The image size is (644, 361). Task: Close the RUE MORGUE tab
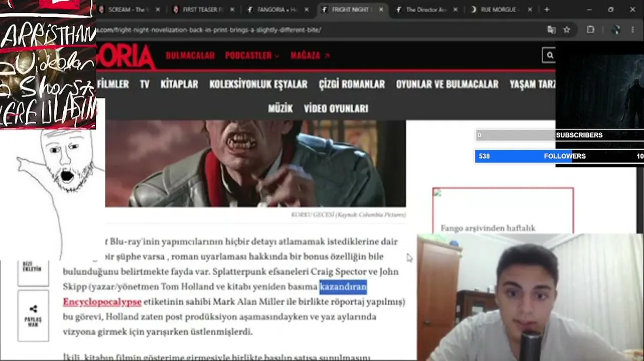(x=530, y=10)
